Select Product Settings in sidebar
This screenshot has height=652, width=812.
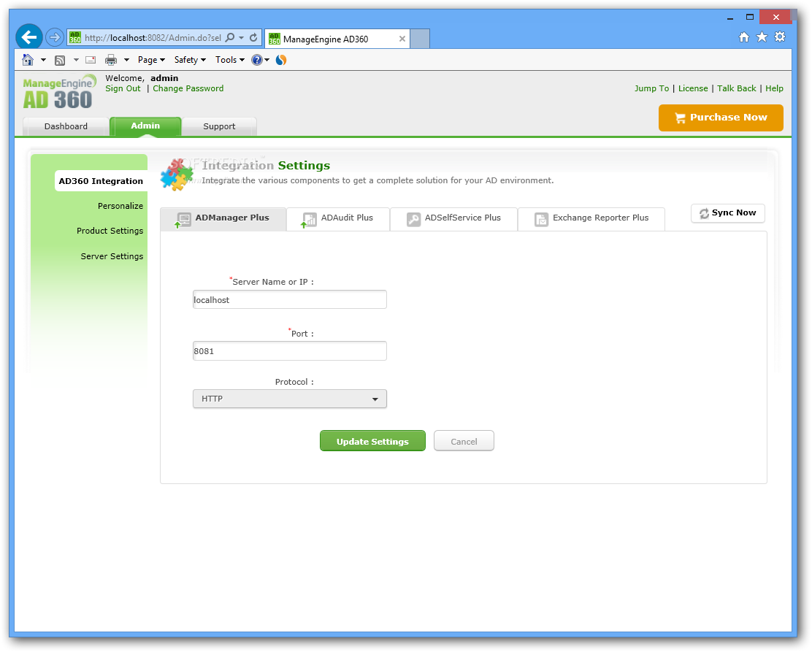[x=110, y=231]
